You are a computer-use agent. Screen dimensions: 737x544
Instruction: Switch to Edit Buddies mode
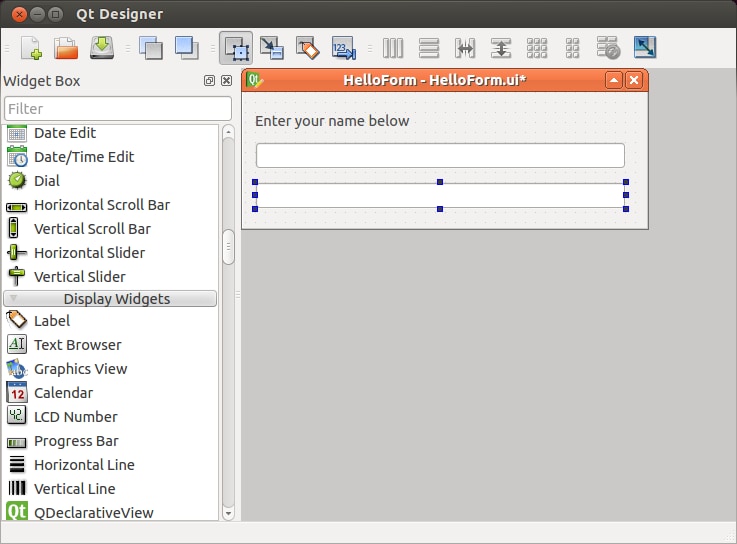307,48
